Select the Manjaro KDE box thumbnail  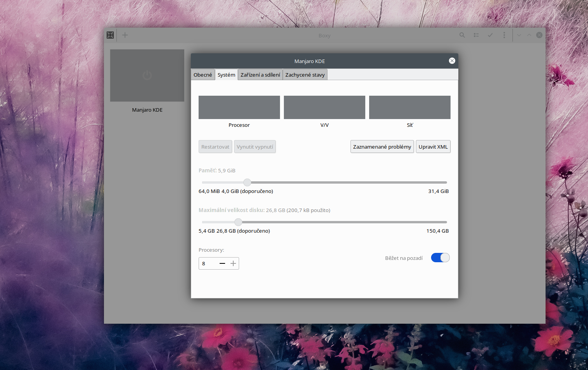click(x=147, y=75)
